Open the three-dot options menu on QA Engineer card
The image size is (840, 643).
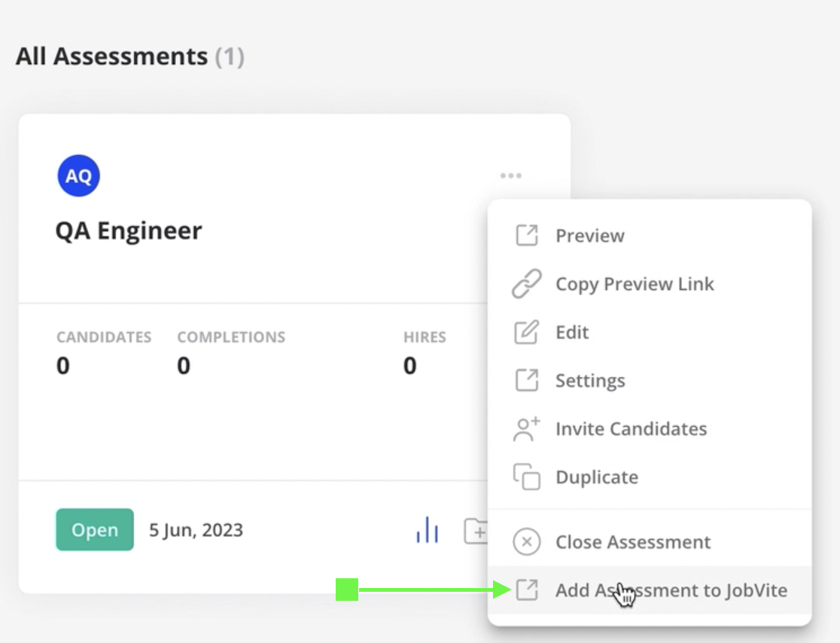point(510,175)
